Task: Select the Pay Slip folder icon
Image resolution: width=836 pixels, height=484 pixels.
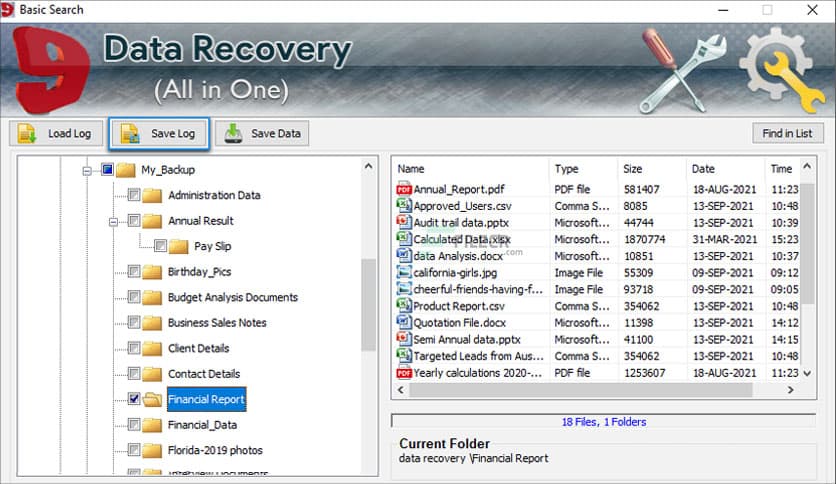Action: 179,246
